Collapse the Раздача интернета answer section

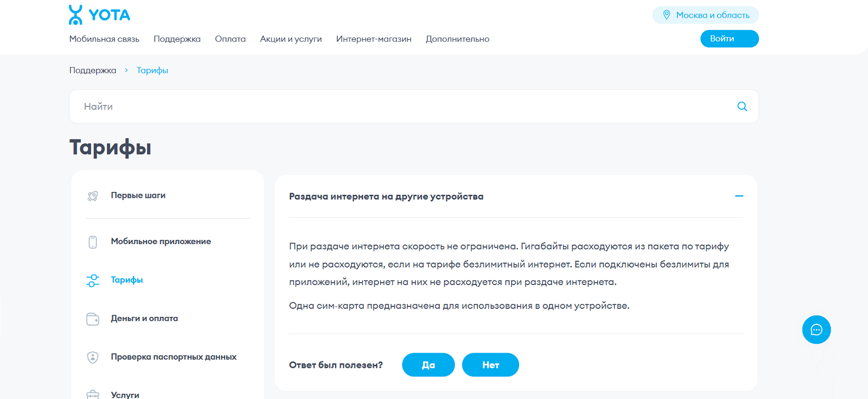pyautogui.click(x=738, y=196)
